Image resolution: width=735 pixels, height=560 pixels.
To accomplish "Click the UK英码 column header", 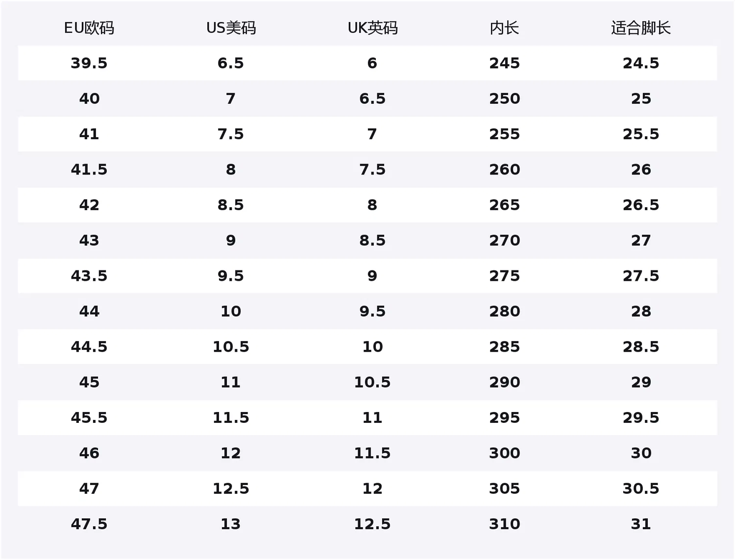I will [x=372, y=28].
